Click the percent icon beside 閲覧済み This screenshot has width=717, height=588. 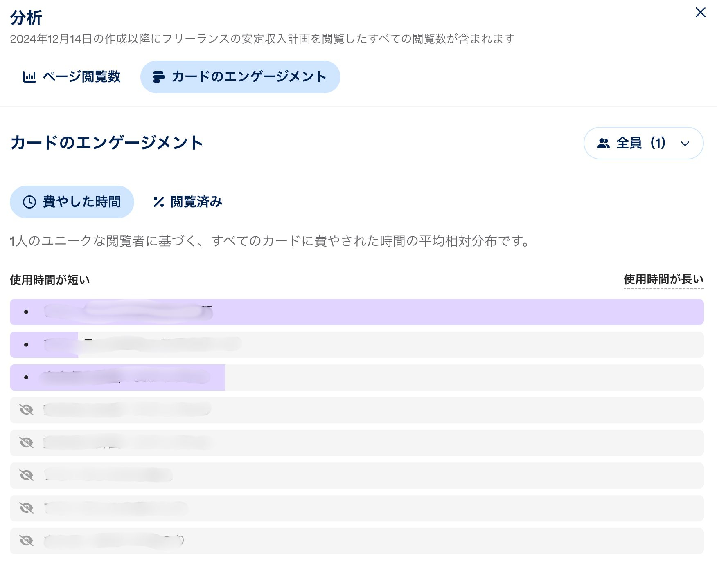coord(159,202)
